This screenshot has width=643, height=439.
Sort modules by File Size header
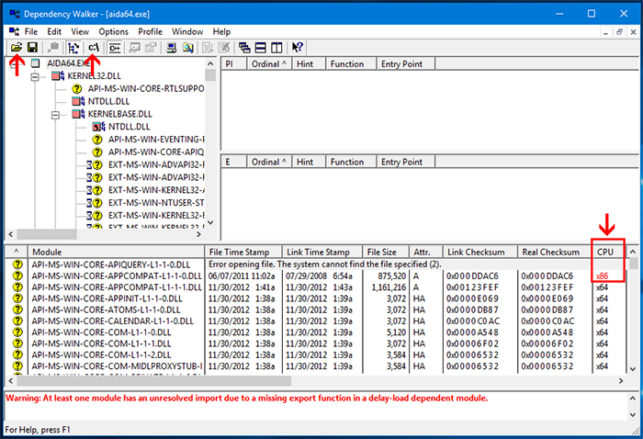coord(385,252)
